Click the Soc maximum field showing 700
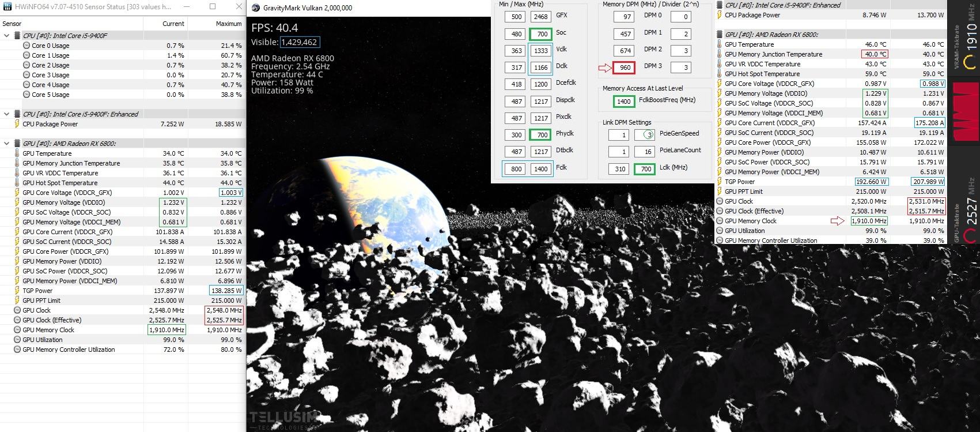Screen dimensions: 980x432 click(x=541, y=34)
